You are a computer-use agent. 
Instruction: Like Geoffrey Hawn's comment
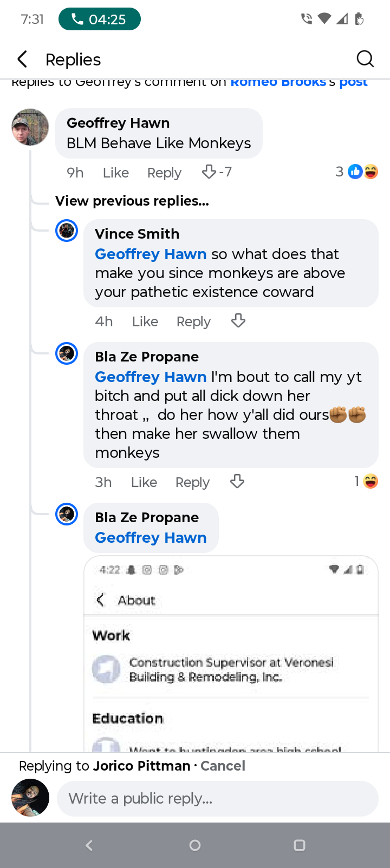116,173
